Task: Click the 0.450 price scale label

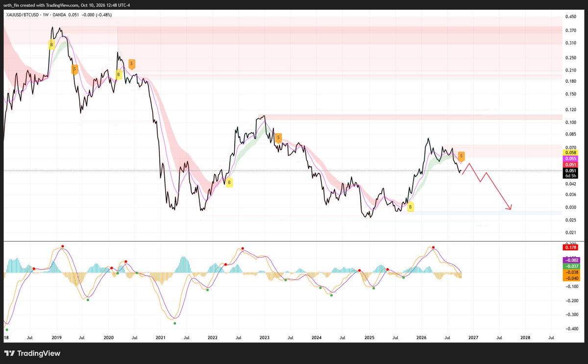Action: (x=571, y=16)
